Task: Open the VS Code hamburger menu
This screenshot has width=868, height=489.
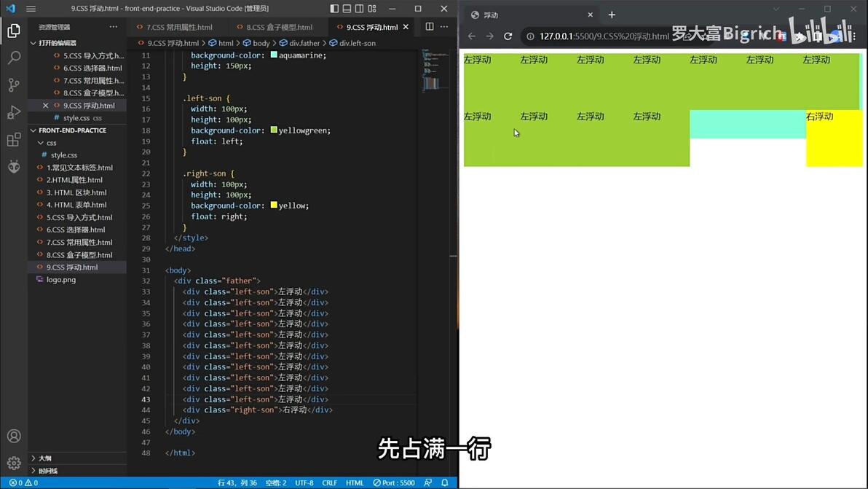Action: 31,8
